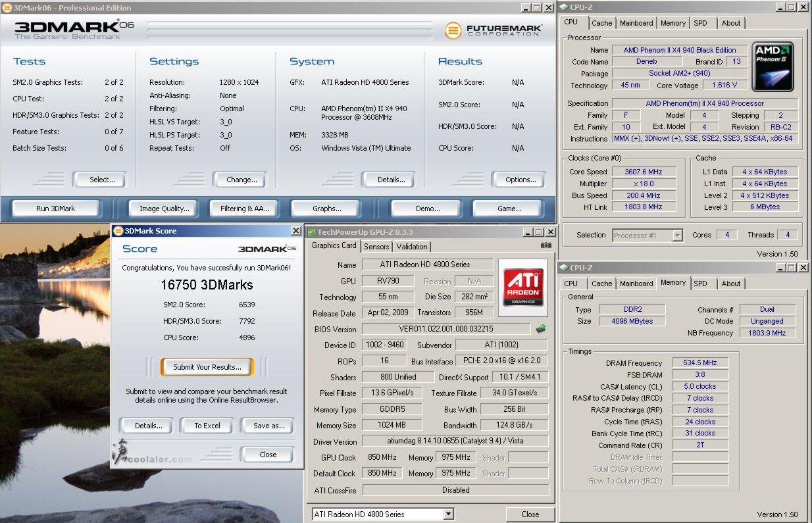Screen dimensions: 812x523
Task: Click the Filtering & AA... button
Action: (245, 209)
